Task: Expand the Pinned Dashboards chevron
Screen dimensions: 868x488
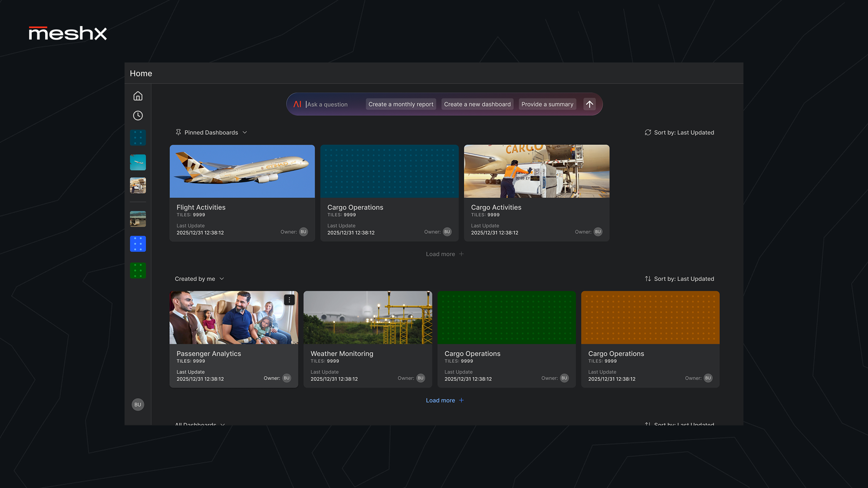Action: (245, 132)
